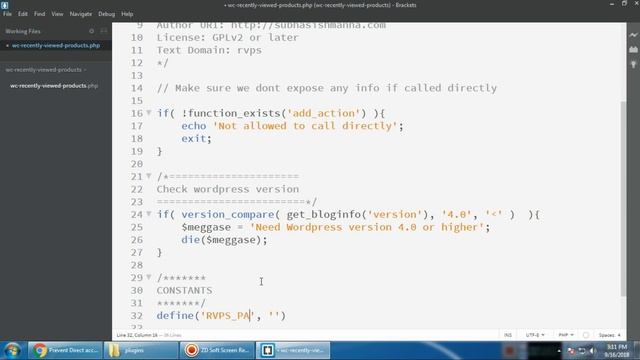The width and height of the screenshot is (640, 360).
Task: Open the File menu
Action: click(7, 14)
